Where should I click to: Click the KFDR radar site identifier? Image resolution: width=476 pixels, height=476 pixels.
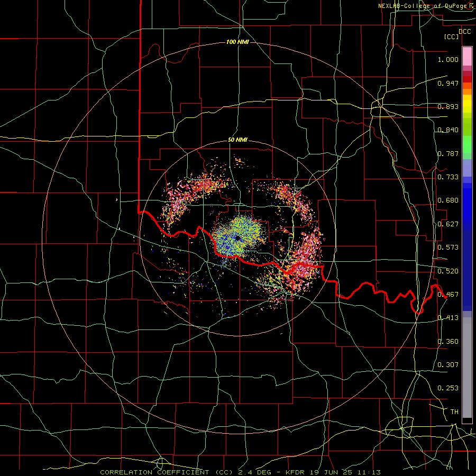295,472
